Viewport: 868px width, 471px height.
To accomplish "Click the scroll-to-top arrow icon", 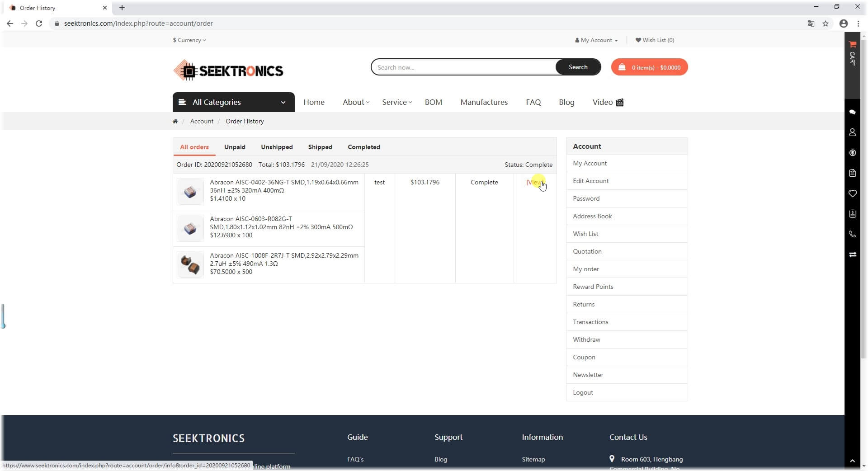I will tap(852, 461).
